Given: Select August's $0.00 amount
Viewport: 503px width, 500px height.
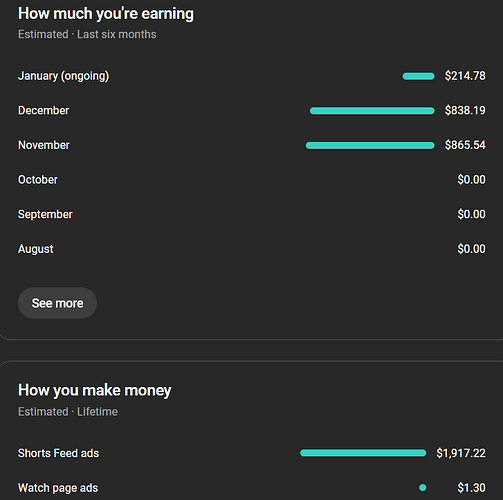Looking at the screenshot, I should click(x=471, y=249).
